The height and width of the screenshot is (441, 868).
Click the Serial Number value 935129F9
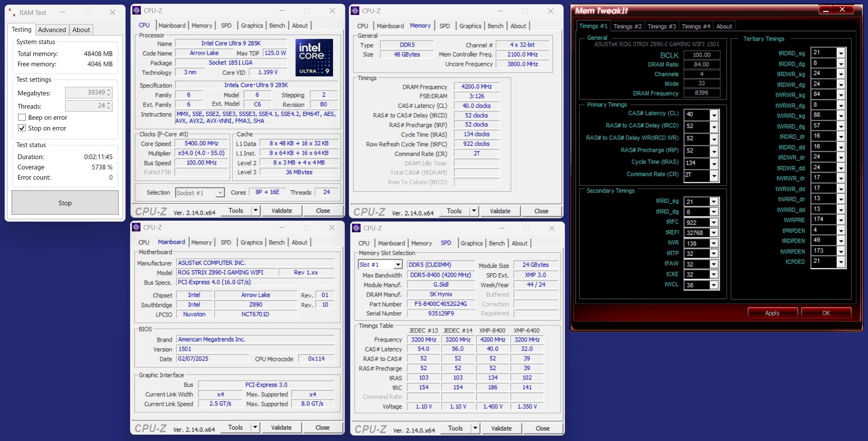tap(441, 314)
